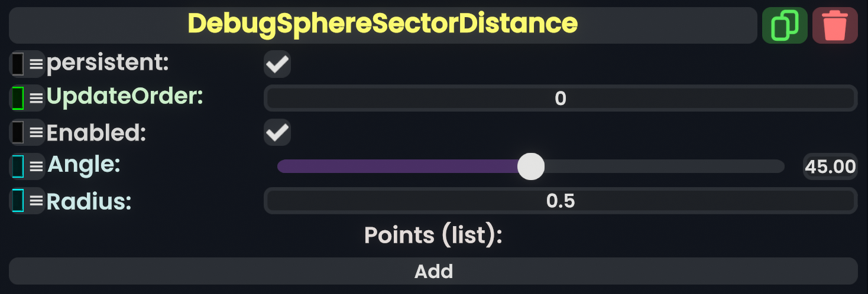
Task: Click the black slot icon left of Enabled
Action: click(x=18, y=132)
